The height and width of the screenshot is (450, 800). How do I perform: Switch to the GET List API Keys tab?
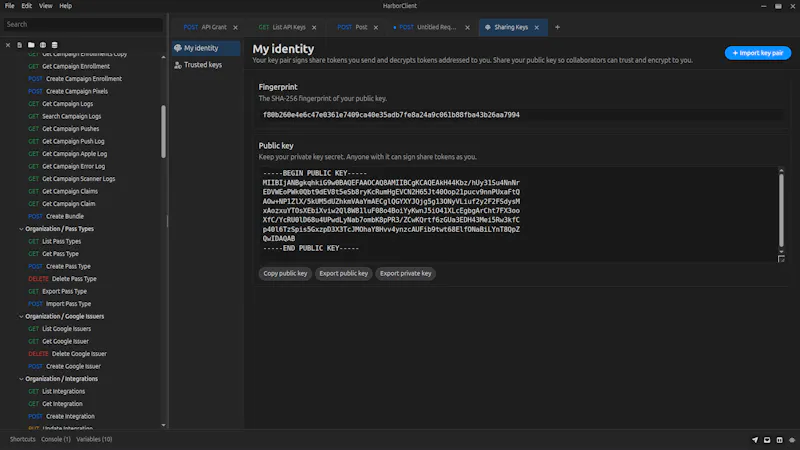(x=282, y=28)
